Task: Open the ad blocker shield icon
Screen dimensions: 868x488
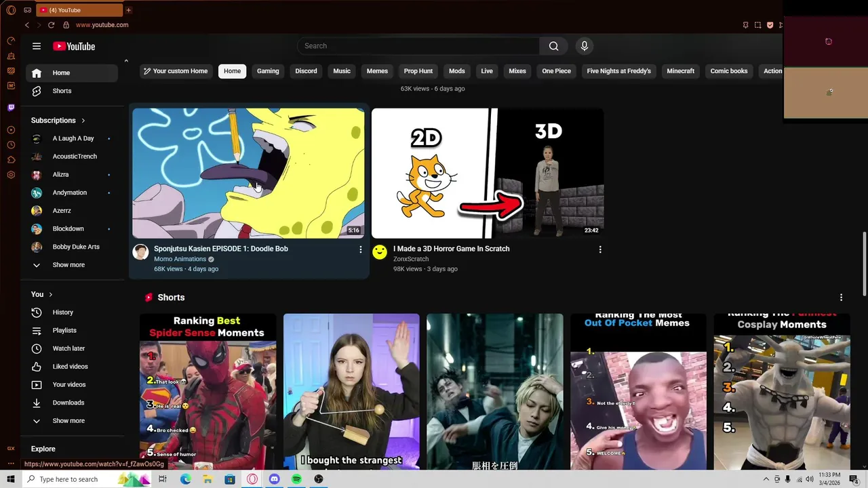Action: click(770, 25)
